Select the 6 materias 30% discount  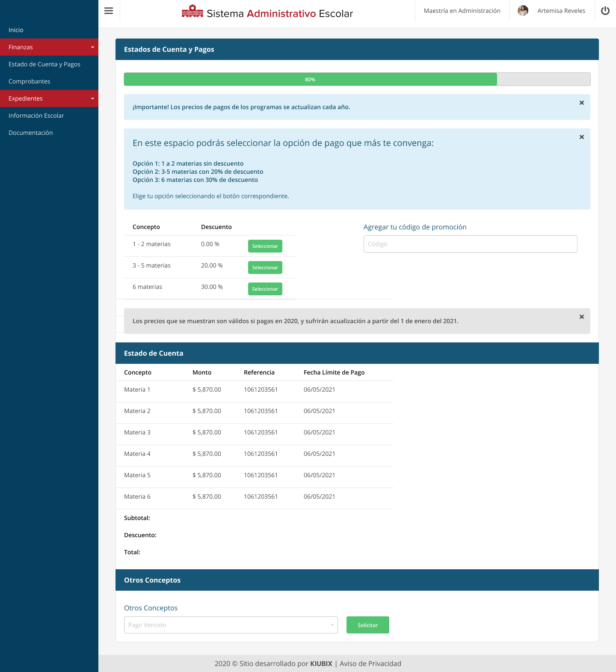[x=265, y=289]
